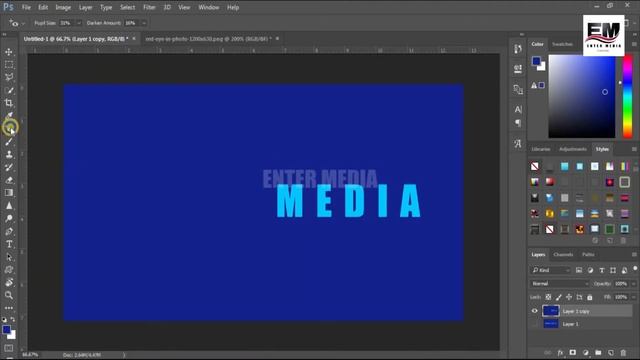This screenshot has height=360, width=640.
Task: Hide the Layer 1 copy layer
Action: tap(534, 311)
